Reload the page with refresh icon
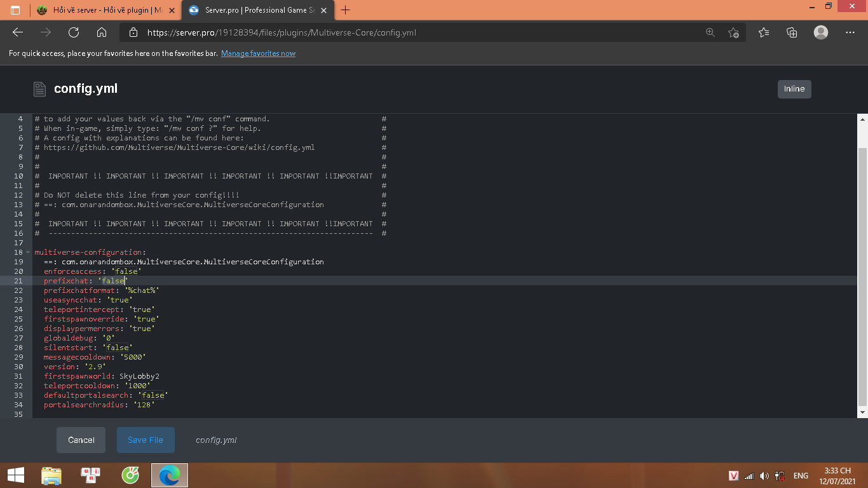The height and width of the screenshot is (488, 868). click(x=74, y=32)
